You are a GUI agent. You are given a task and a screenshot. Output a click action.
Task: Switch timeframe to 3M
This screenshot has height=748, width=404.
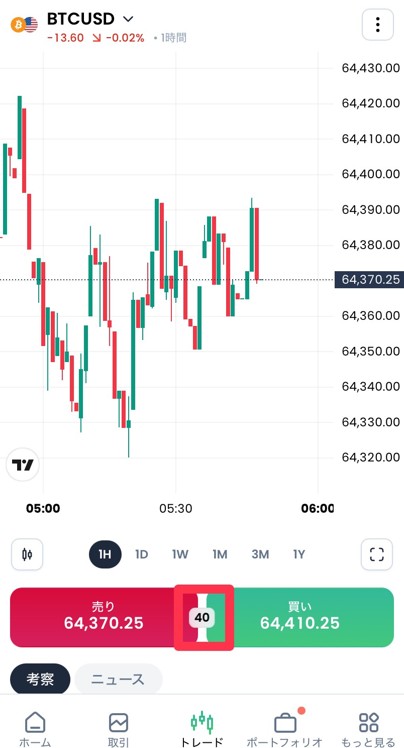[x=260, y=554]
